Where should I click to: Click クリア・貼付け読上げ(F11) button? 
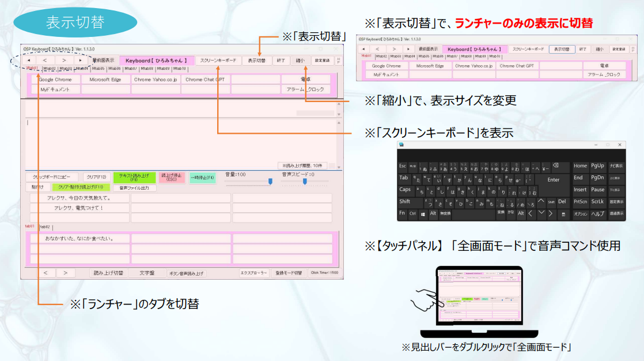pos(81,187)
